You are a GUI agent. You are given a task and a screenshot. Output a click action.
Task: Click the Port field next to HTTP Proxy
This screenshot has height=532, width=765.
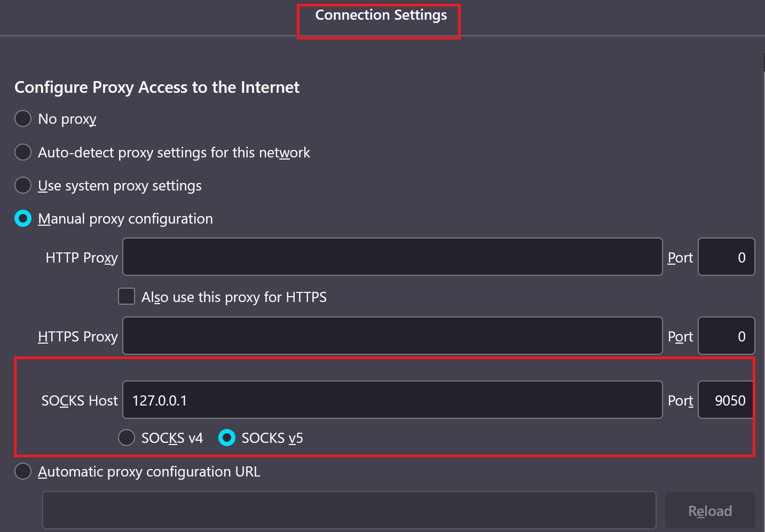(727, 257)
